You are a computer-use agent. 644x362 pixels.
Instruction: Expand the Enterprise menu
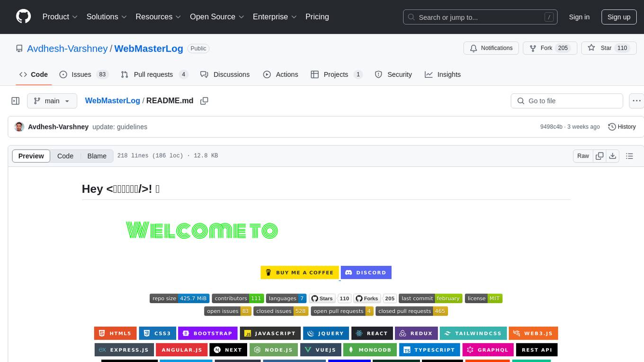(275, 17)
